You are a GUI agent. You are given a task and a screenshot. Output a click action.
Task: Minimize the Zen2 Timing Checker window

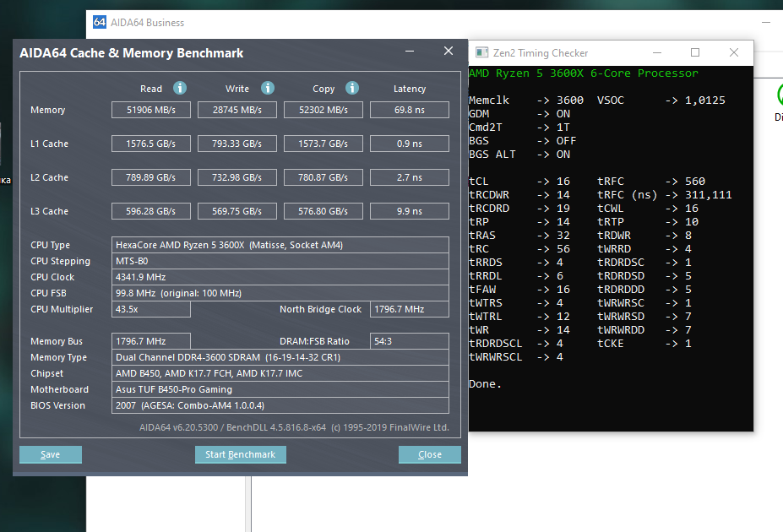coord(657,52)
